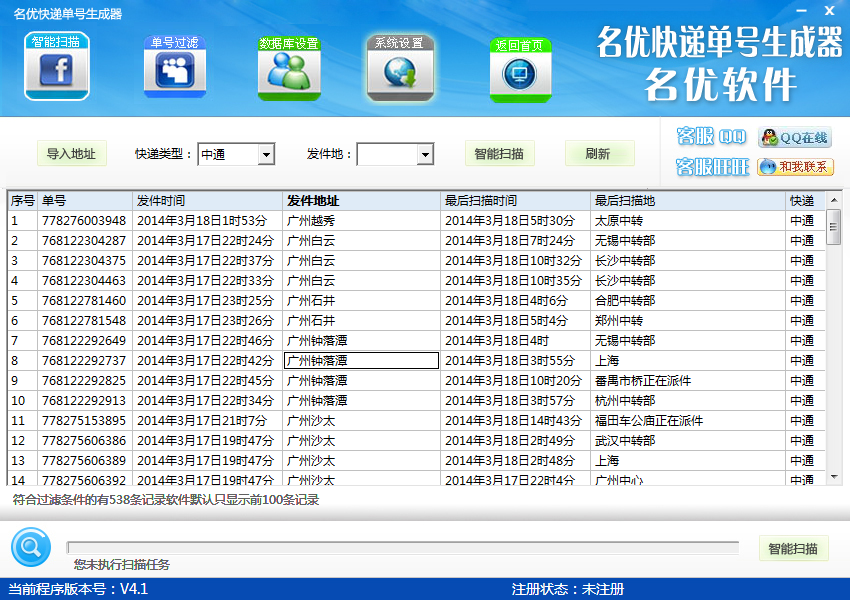
Task: Click the 杭州中转部 scan location cell
Action: coord(688,401)
